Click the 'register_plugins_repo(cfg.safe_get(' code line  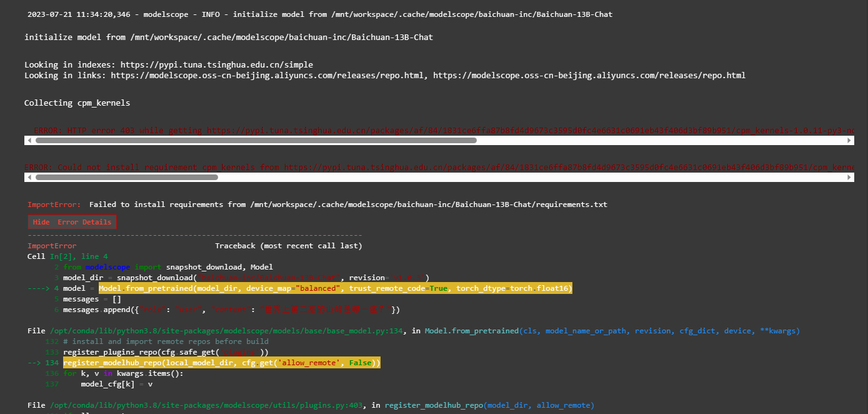point(166,352)
